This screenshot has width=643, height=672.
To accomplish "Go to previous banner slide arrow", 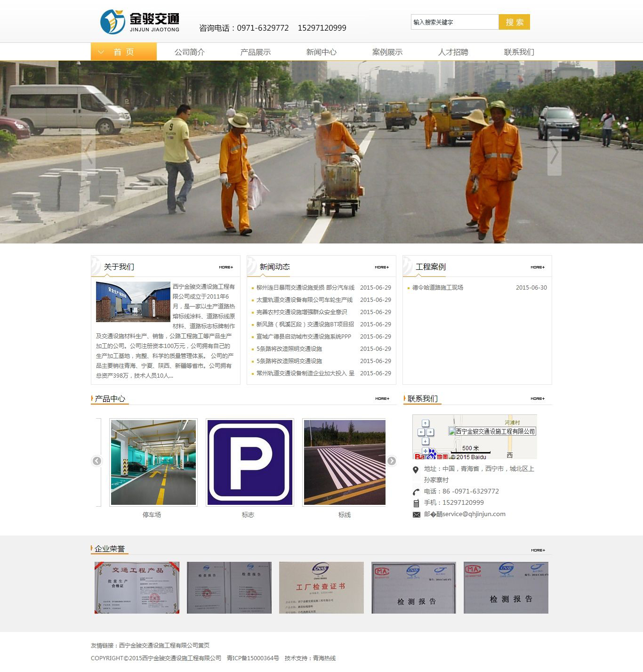I will (x=88, y=152).
